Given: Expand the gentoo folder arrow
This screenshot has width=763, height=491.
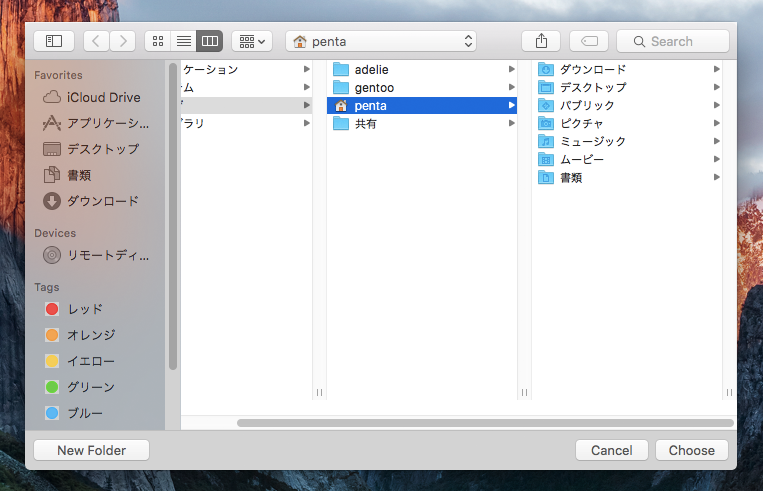Looking at the screenshot, I should tap(511, 88).
